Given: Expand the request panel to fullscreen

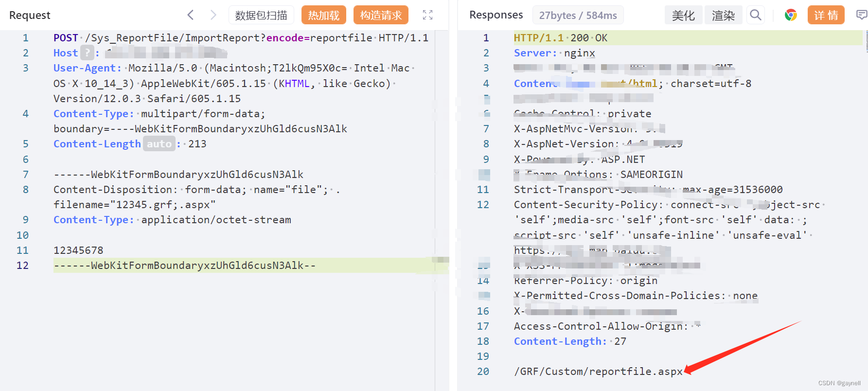Looking at the screenshot, I should (427, 15).
